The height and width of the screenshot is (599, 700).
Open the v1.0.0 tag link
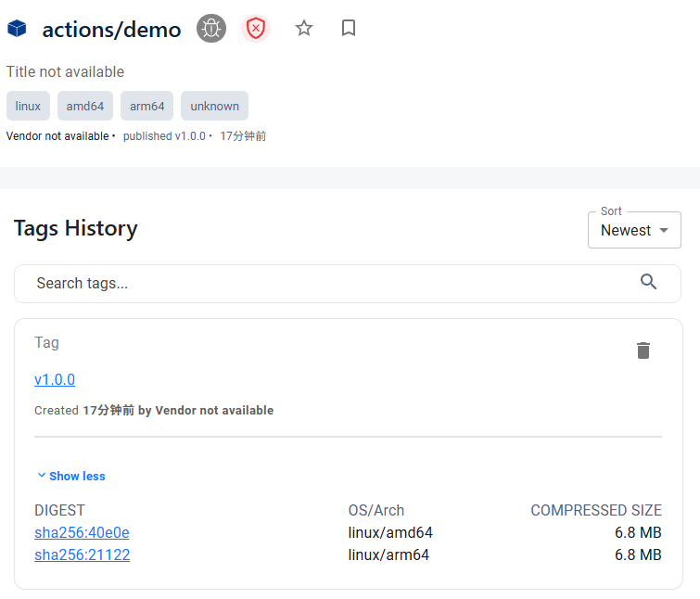tap(55, 379)
